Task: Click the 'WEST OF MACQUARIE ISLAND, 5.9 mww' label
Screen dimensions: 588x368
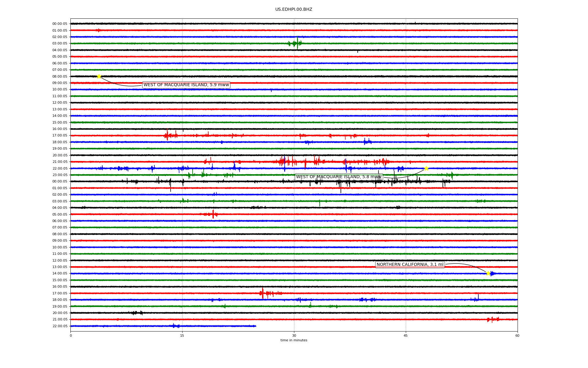Action: (186, 85)
